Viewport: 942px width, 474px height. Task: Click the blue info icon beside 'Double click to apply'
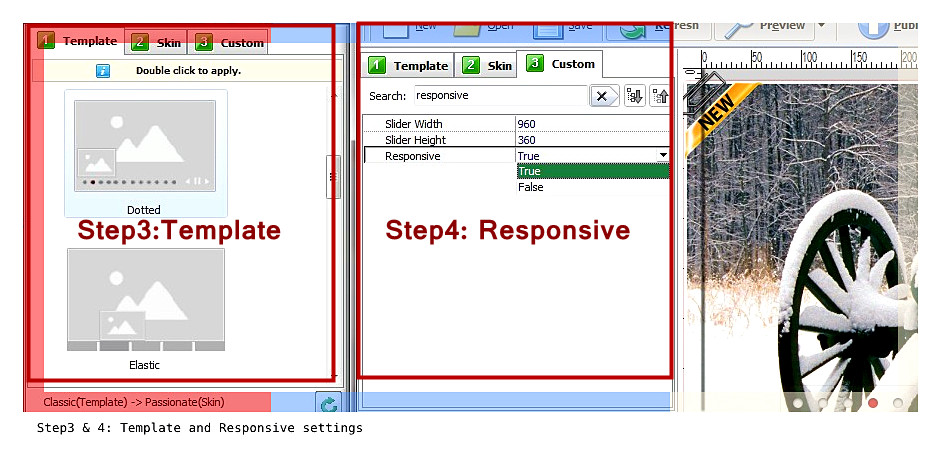(x=103, y=71)
